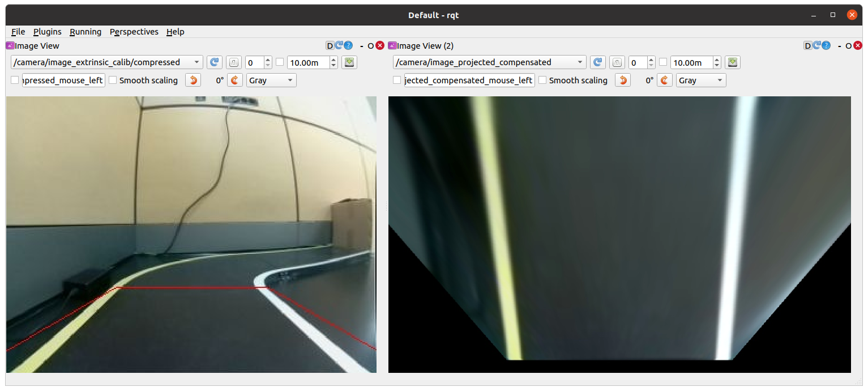
Task: Open Gray color scheme dropdown in left view
Action: click(272, 80)
